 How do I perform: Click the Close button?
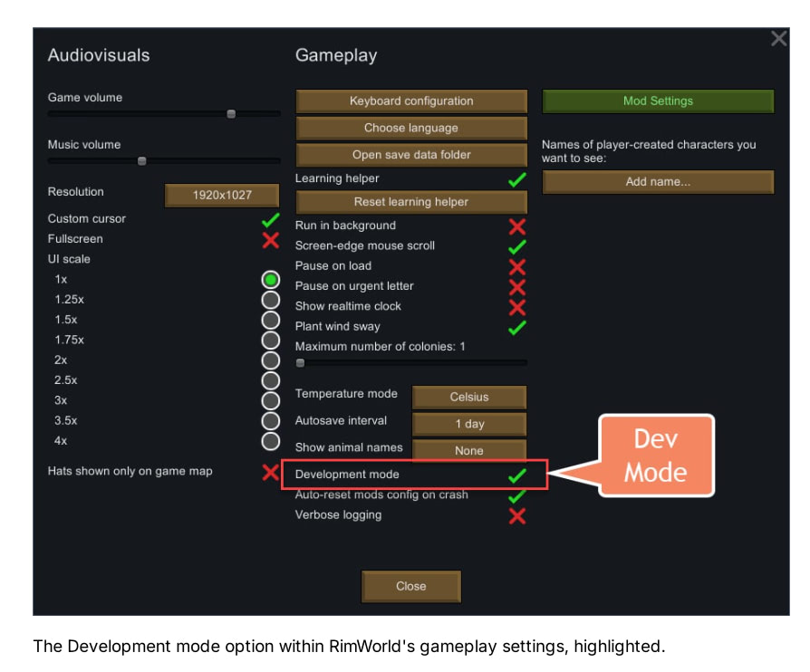click(411, 586)
